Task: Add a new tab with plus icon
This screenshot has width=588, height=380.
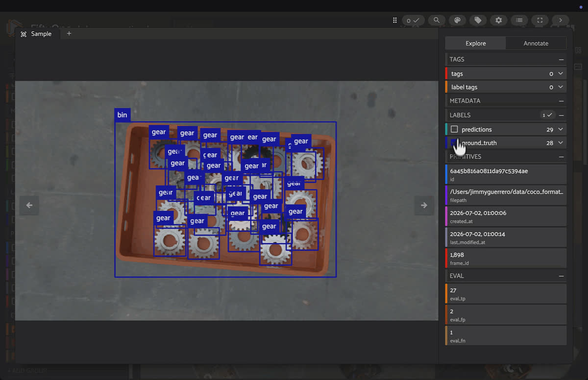Action: tap(69, 34)
